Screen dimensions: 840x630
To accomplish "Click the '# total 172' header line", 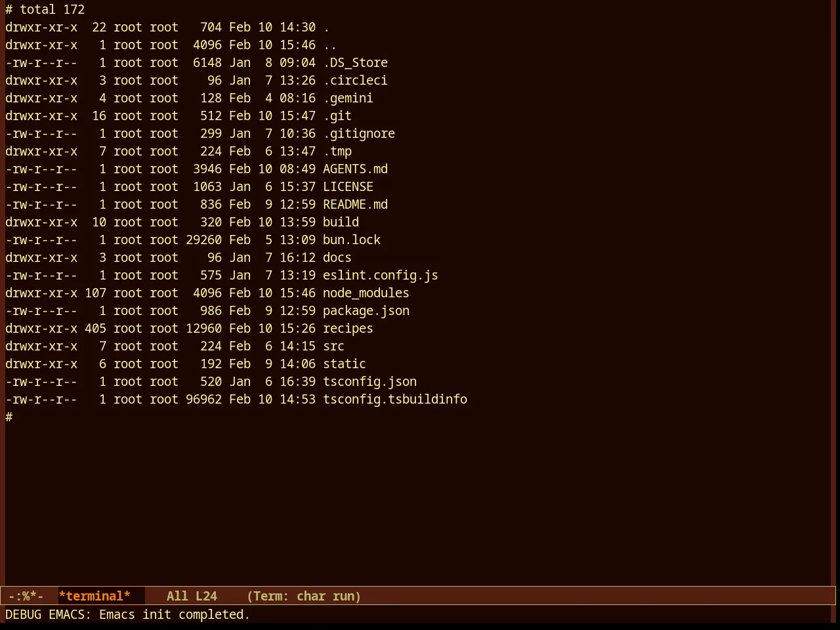I will tap(45, 10).
